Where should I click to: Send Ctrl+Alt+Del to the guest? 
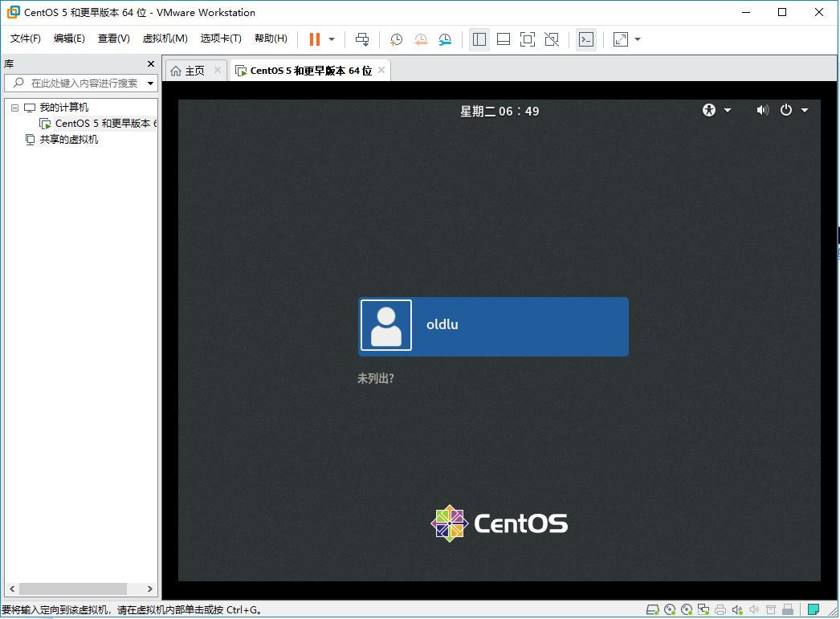pos(361,39)
